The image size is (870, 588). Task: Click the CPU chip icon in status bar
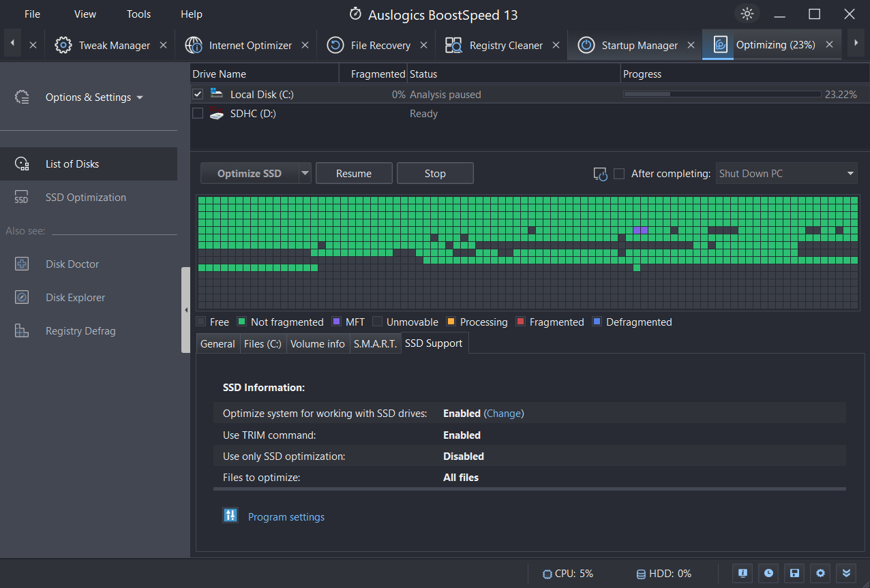(547, 574)
